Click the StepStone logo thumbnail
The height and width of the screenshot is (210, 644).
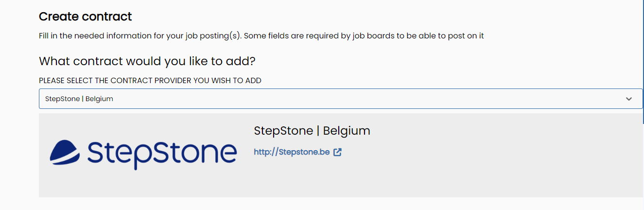(x=143, y=154)
